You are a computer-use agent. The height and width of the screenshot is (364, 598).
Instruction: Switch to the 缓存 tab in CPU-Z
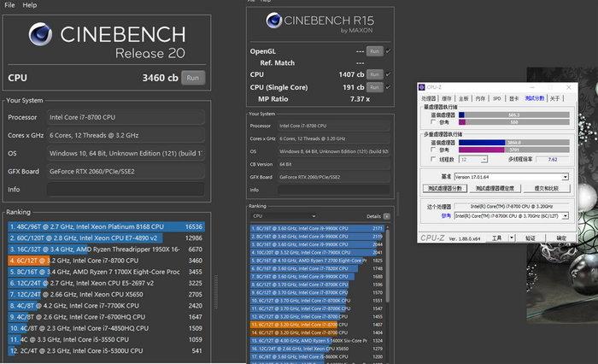447,98
